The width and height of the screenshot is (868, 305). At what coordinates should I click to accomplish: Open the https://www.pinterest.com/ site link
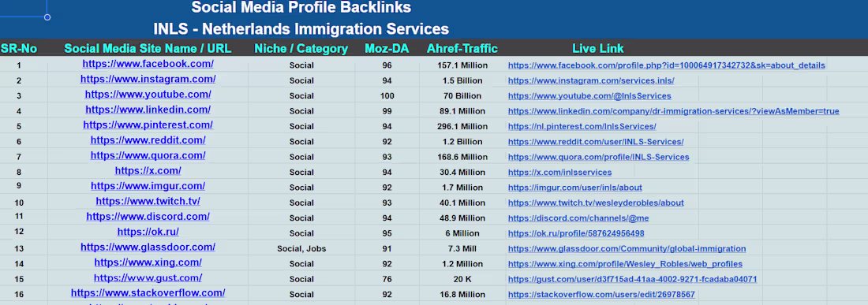(x=148, y=125)
